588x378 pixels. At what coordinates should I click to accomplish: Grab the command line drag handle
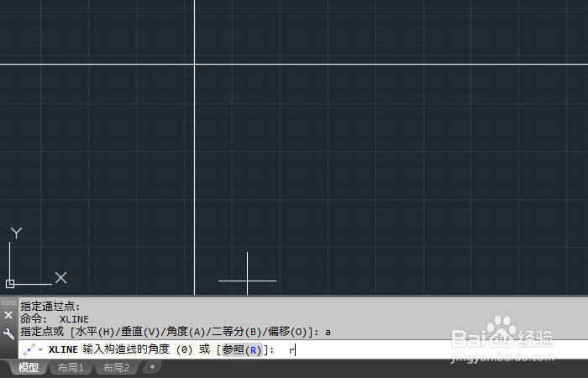tap(8, 302)
